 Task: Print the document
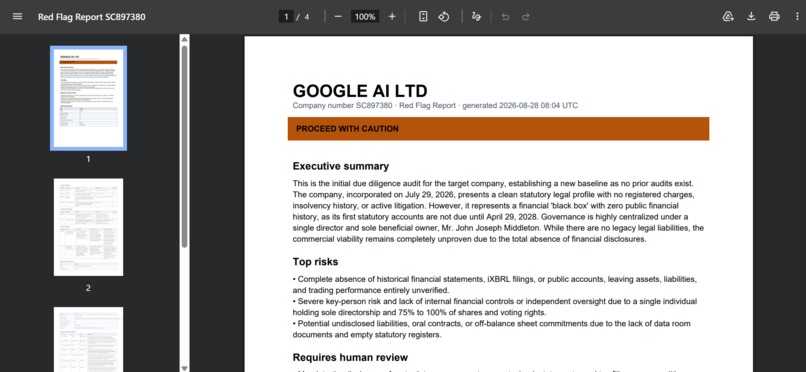coord(774,16)
